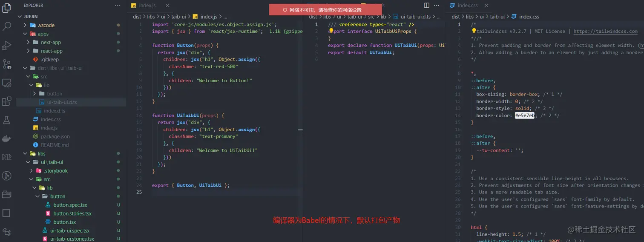Viewport: 644px width, 242px height.
Task: Open the Project Manager folders icon
Action: coord(7,194)
